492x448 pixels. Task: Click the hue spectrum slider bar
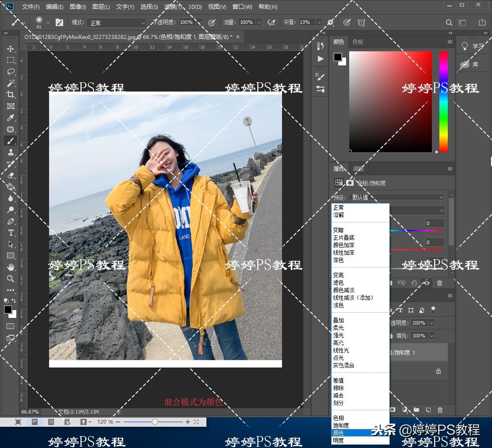point(443,101)
